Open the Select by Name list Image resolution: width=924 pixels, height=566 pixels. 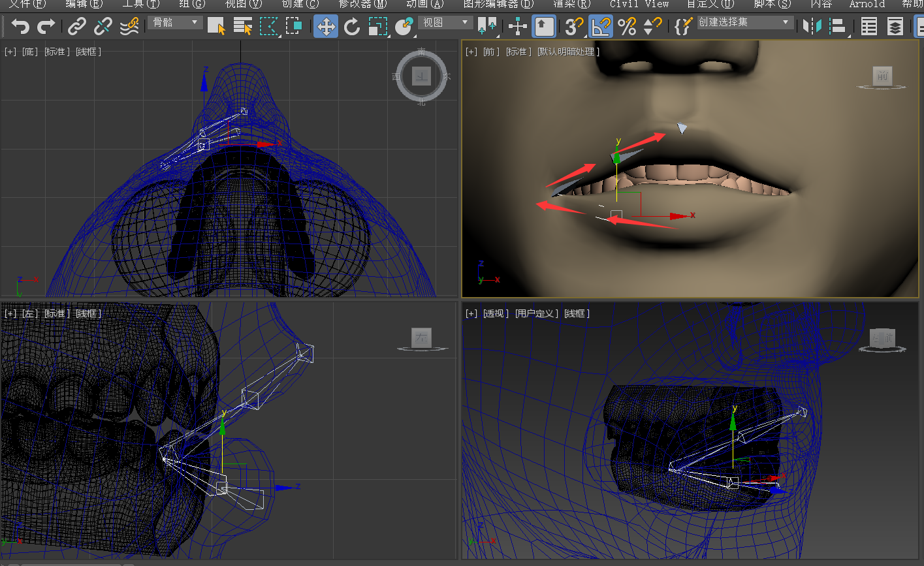[243, 27]
